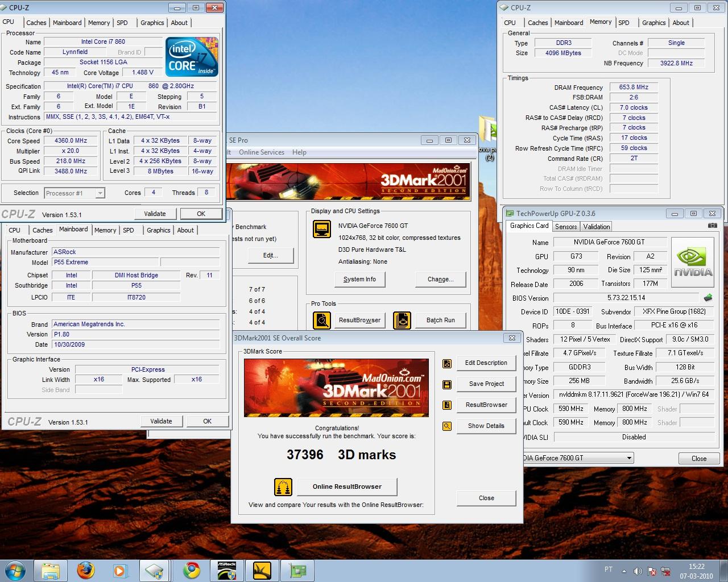Image resolution: width=728 pixels, height=582 pixels.
Task: Select the DRAM Frequency value 653.8 MHz
Action: point(634,87)
